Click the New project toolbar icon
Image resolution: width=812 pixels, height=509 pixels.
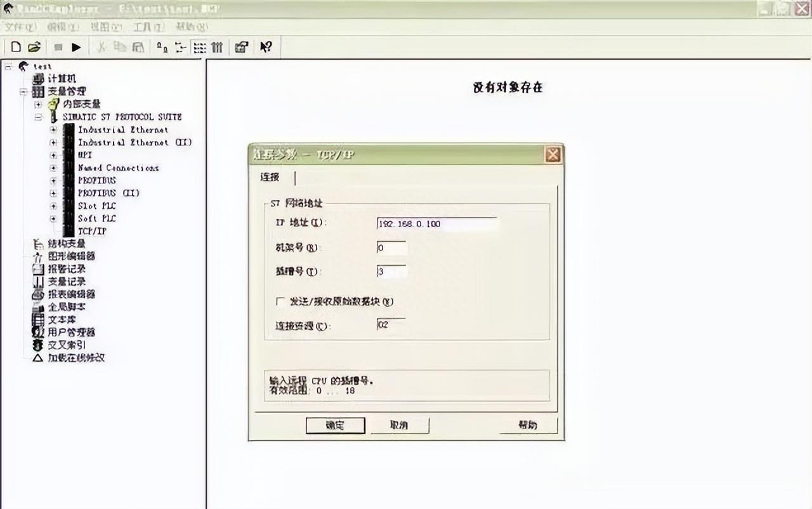(x=16, y=47)
